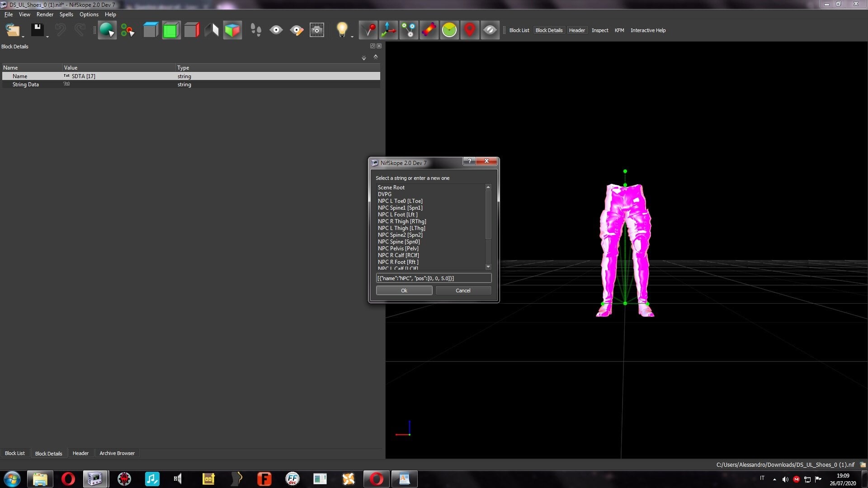The image size is (868, 488).
Task: Click the string list scroll up arrow
Action: (x=488, y=187)
